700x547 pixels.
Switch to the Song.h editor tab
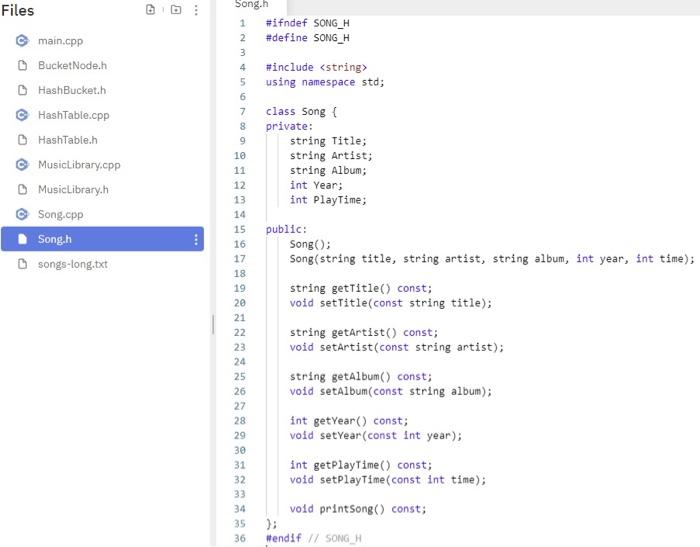point(251,4)
